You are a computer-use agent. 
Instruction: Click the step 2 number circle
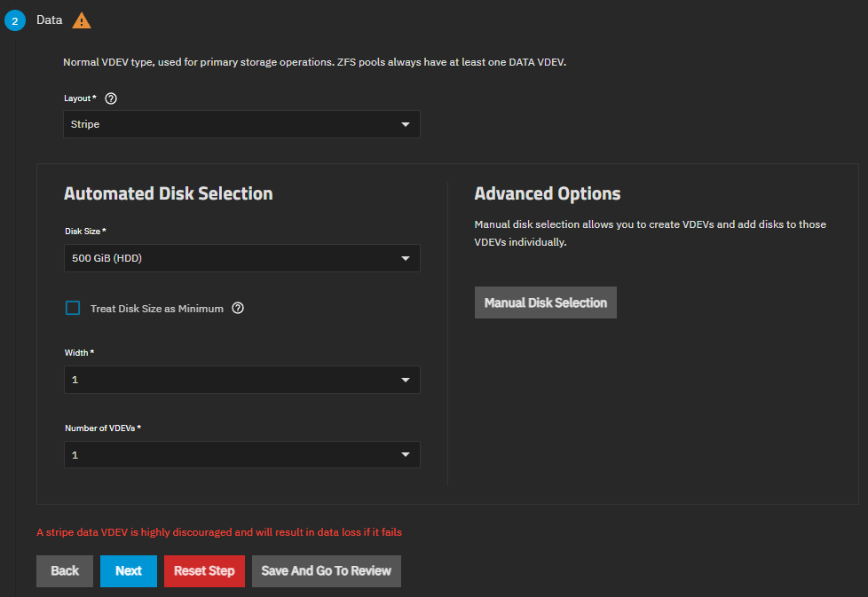coord(15,20)
